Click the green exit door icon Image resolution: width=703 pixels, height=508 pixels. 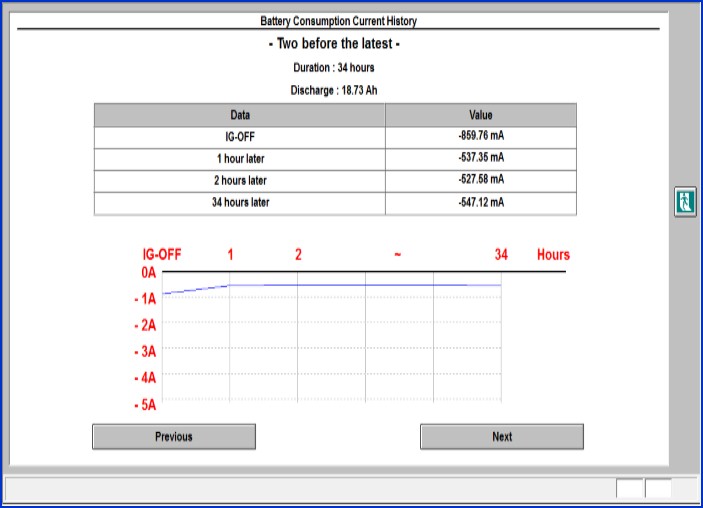click(x=684, y=200)
